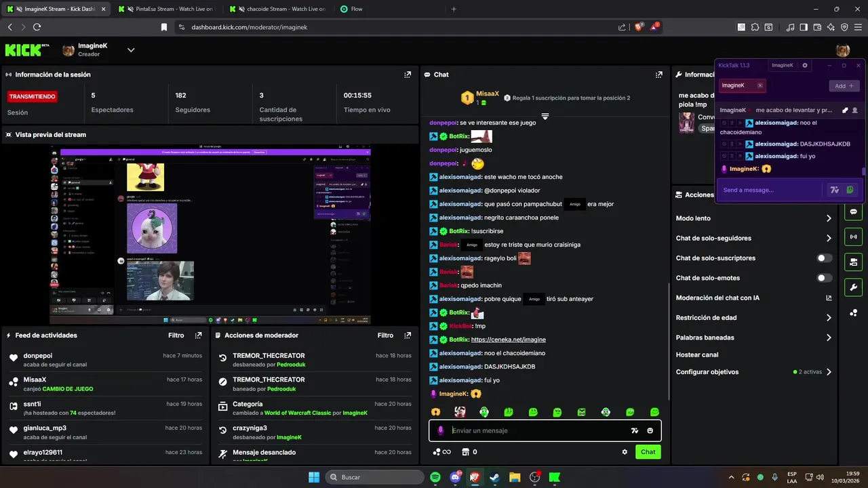Click Add button in KickTalk

(x=844, y=86)
